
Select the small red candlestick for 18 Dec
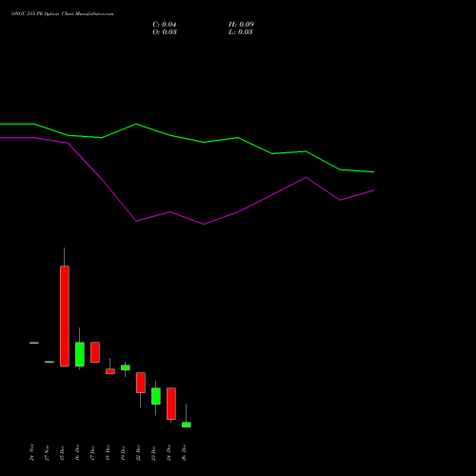(110, 371)
